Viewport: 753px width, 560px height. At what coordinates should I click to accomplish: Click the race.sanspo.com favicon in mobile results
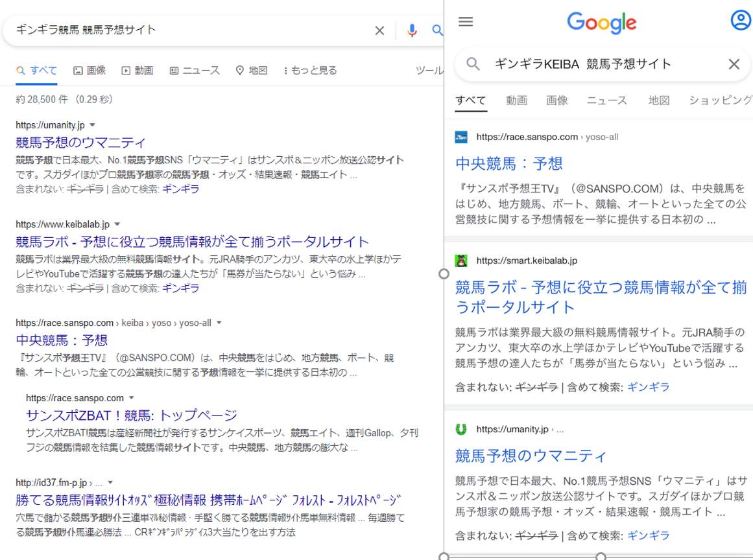(461, 137)
